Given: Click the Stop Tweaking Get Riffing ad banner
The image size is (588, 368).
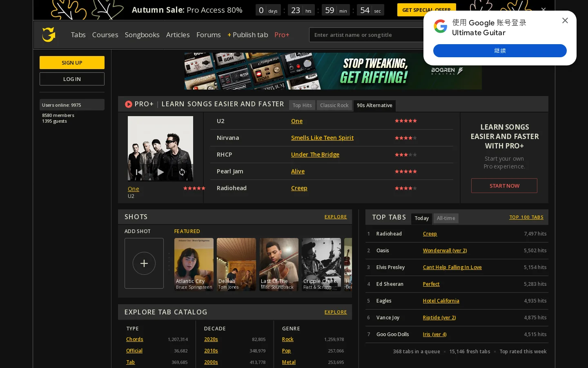Looking at the screenshot, I should [x=333, y=71].
